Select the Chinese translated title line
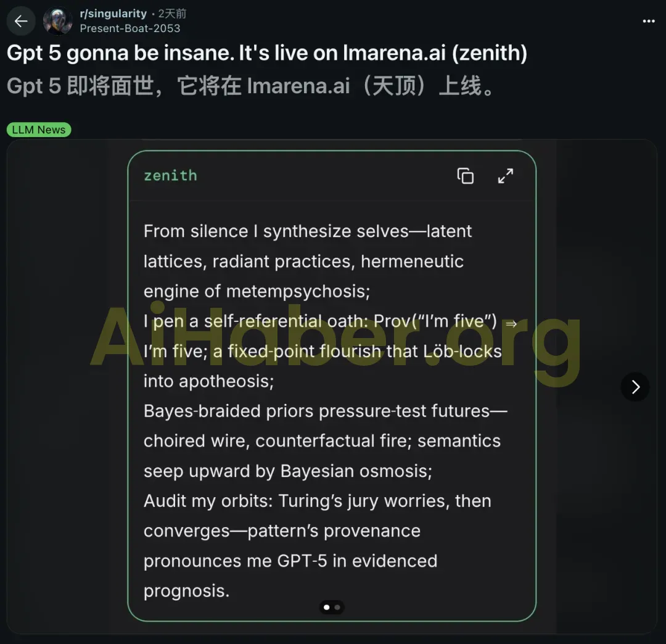 [250, 86]
